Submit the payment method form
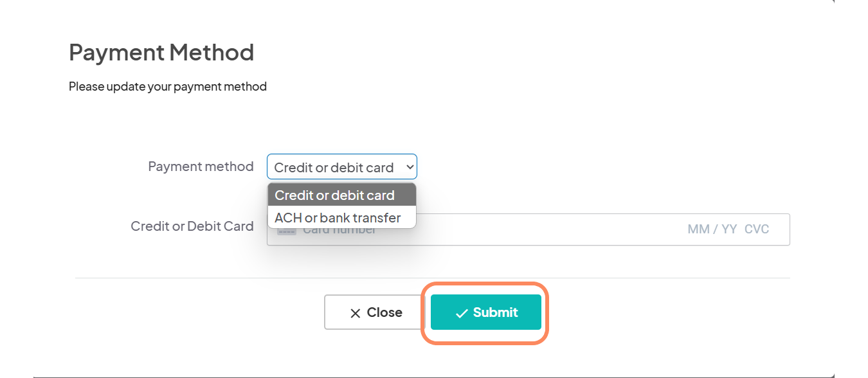The image size is (868, 378). 486,312
